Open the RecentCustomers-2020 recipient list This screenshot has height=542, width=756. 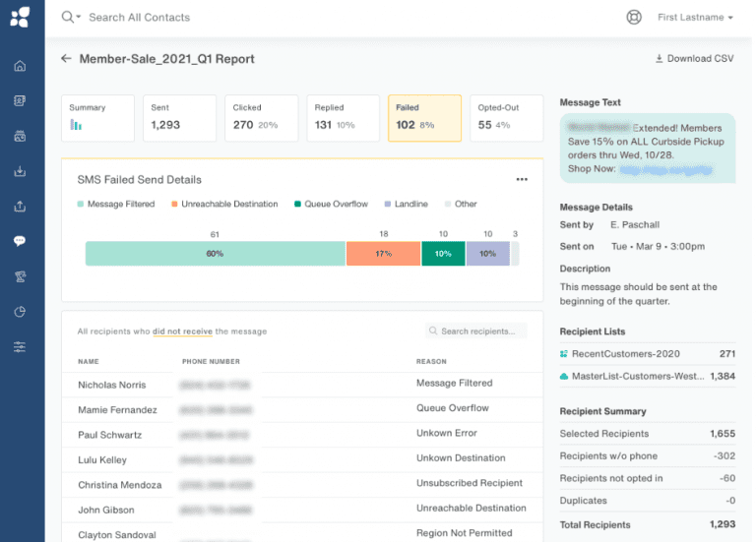[625, 353]
